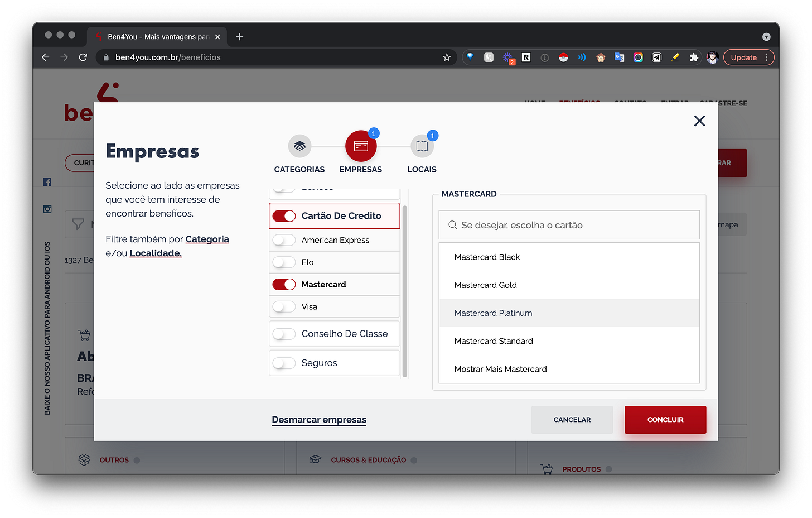
Task: Select Mastercard Black option
Action: click(x=569, y=257)
